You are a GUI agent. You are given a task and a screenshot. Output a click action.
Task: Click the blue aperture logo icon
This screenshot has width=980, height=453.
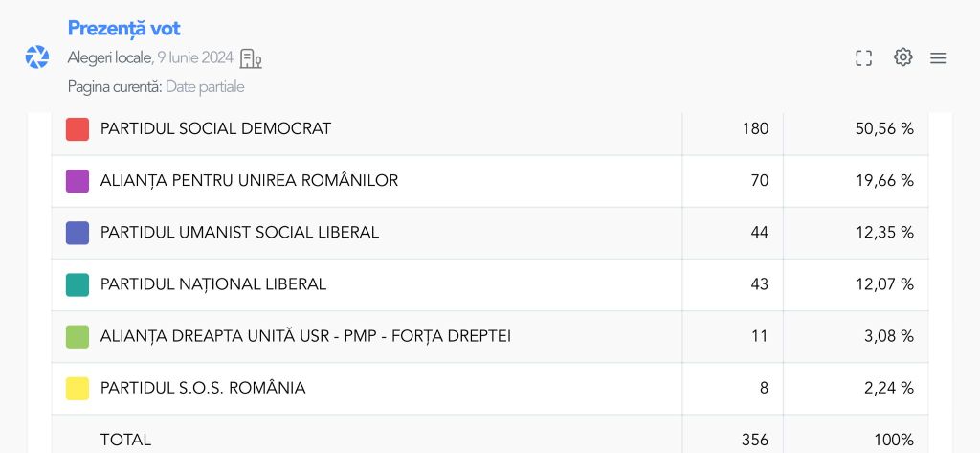click(36, 57)
